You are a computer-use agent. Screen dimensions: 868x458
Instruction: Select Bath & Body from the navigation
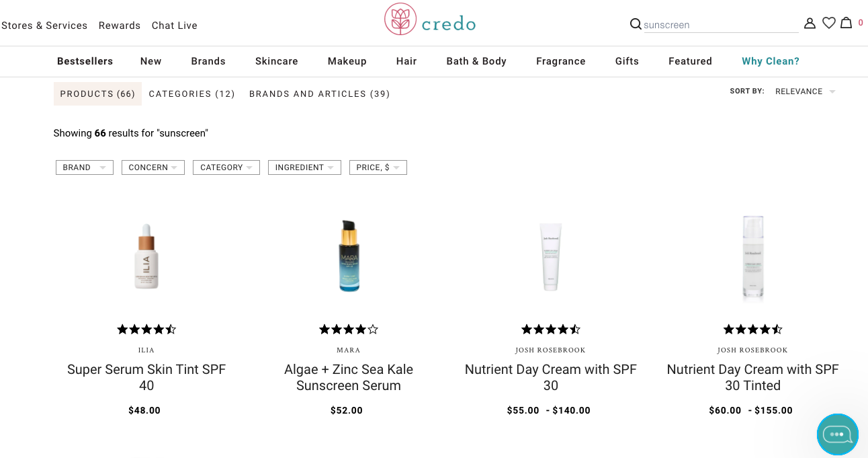click(476, 61)
